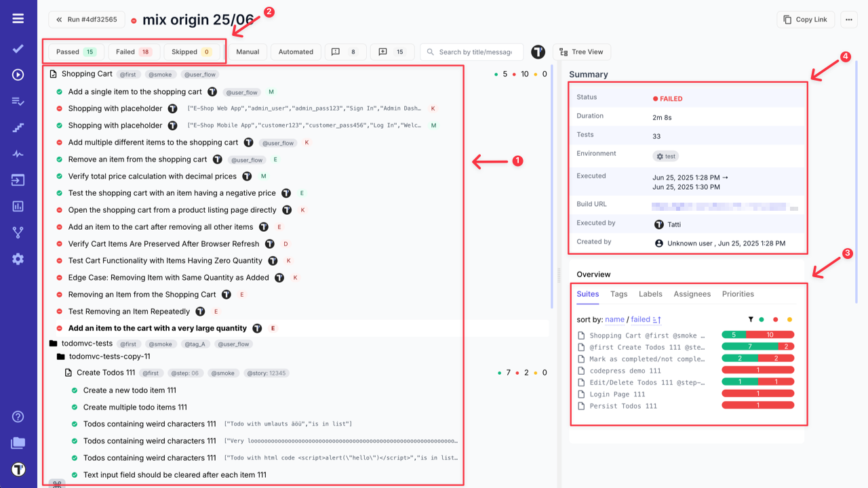Screen dimensions: 868x488
Task: Toggle the Failed 18 results filter
Action: (x=132, y=52)
